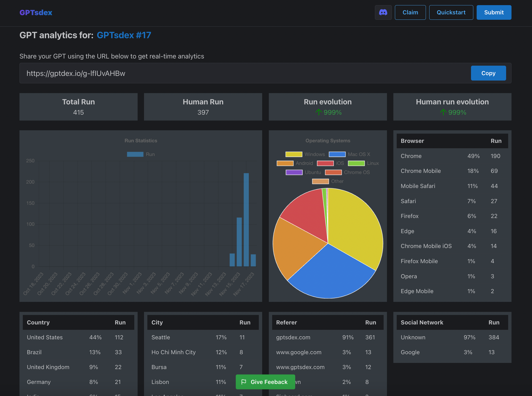Image resolution: width=532 pixels, height=396 pixels.
Task: Open the Discord icon button
Action: 383,12
